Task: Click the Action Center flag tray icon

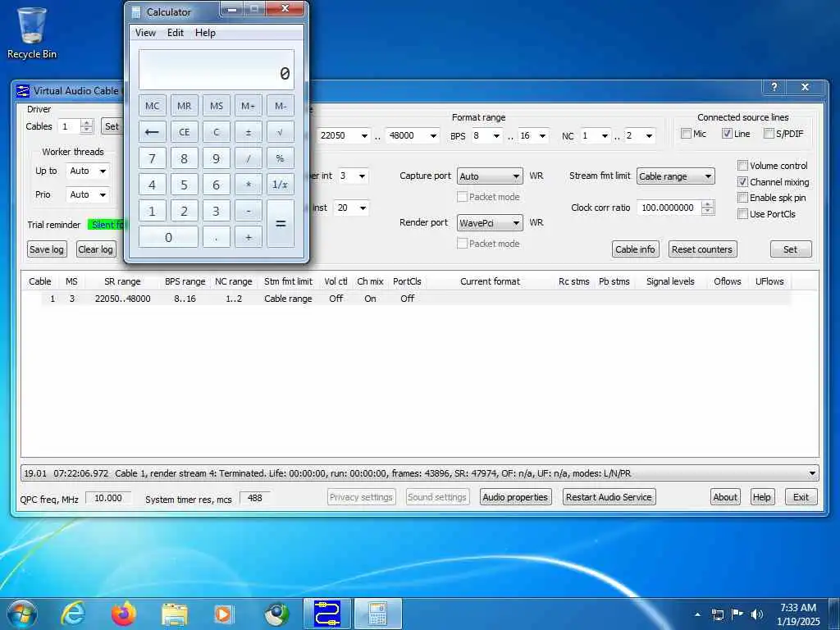Action: 737,614
